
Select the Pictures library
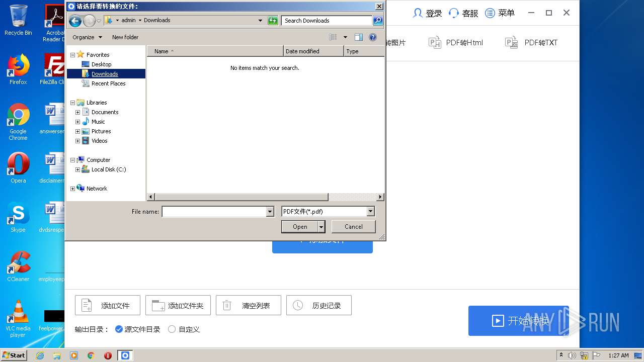point(101,131)
